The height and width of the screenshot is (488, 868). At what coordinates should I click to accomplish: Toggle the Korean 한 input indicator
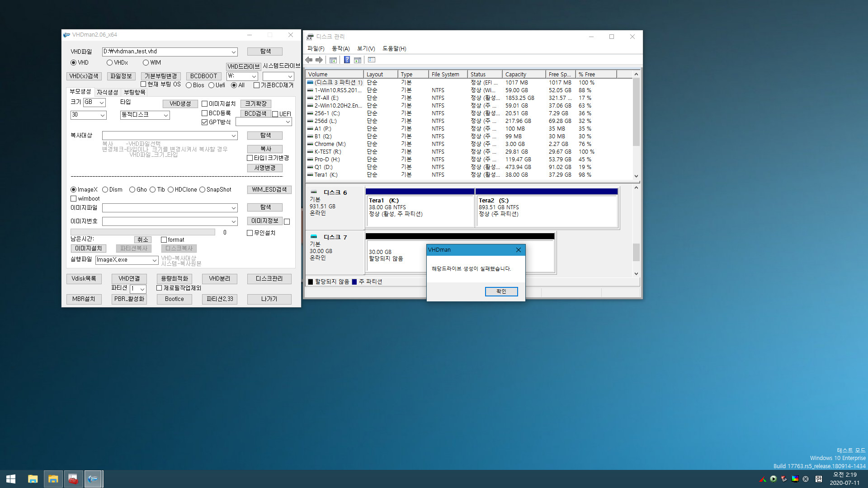click(819, 479)
